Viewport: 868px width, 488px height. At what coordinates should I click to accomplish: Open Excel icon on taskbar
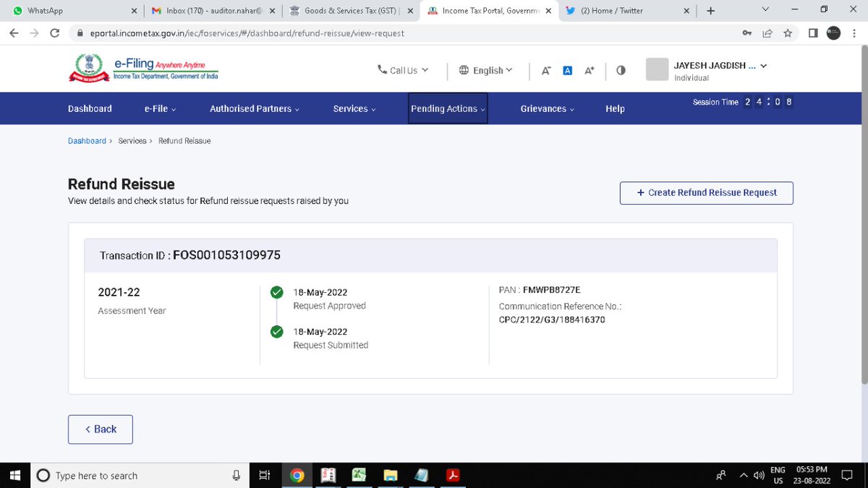359,476
